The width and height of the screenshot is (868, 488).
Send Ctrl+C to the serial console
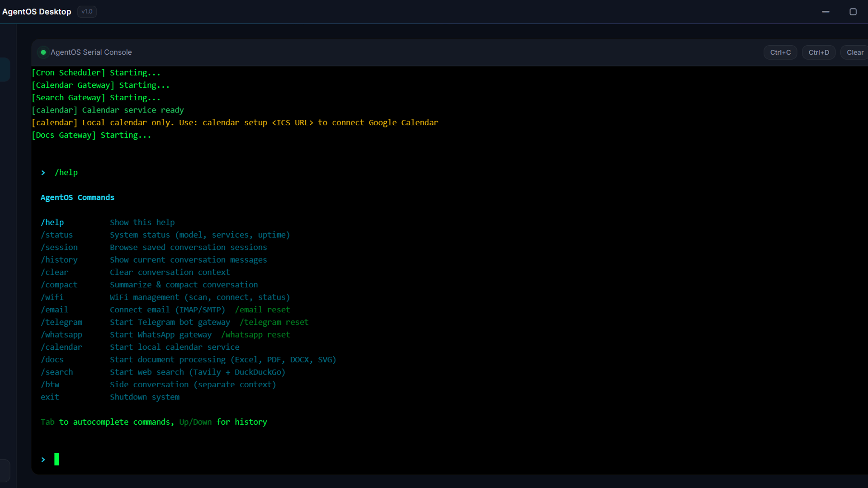[x=780, y=52]
